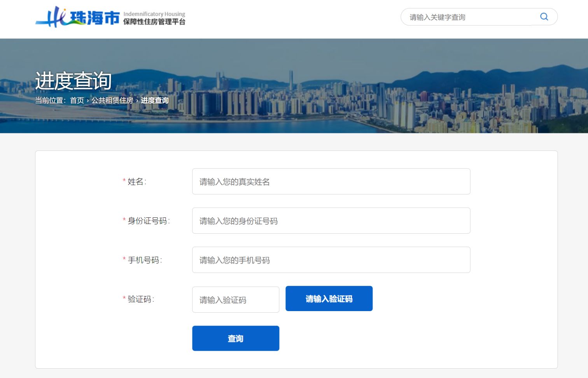This screenshot has height=378, width=588.
Task: Open the 首页 breadcrumb link
Action: (77, 100)
